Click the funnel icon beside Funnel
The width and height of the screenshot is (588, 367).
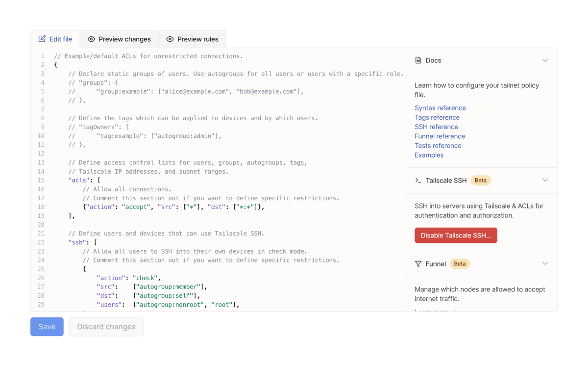417,263
